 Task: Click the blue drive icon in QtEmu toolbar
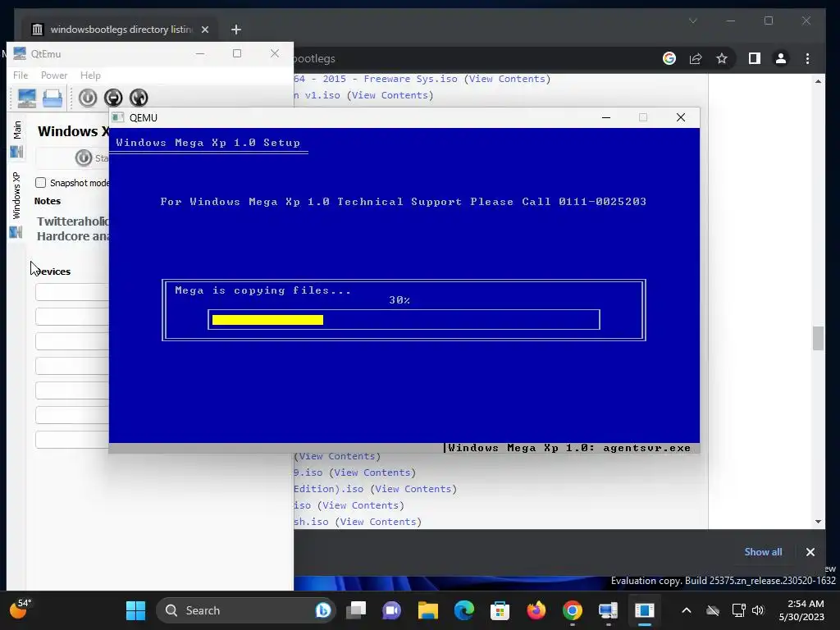click(x=52, y=98)
